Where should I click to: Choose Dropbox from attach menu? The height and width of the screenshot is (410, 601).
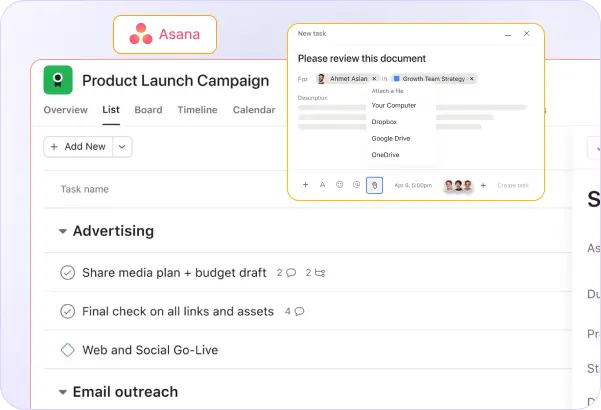[x=384, y=122]
